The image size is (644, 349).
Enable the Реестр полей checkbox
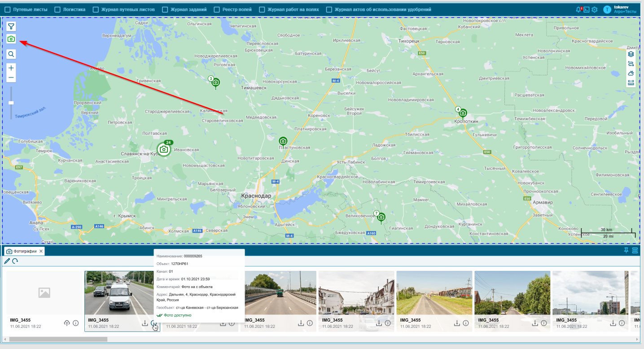tap(217, 9)
